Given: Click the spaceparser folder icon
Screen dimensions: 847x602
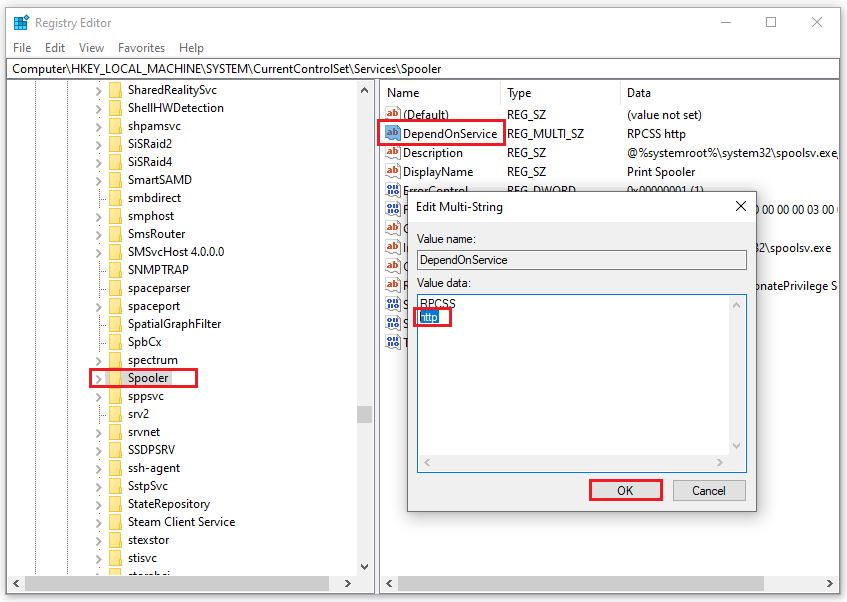Looking at the screenshot, I should pos(115,288).
